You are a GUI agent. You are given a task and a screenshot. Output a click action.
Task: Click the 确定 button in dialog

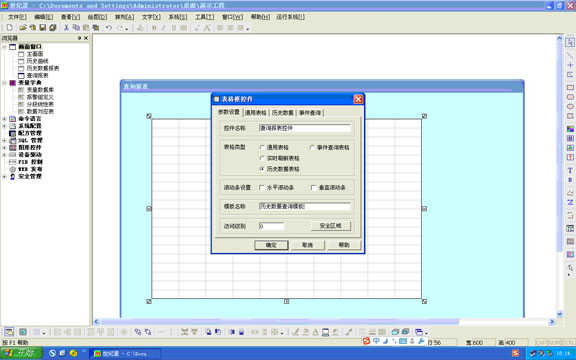(271, 245)
